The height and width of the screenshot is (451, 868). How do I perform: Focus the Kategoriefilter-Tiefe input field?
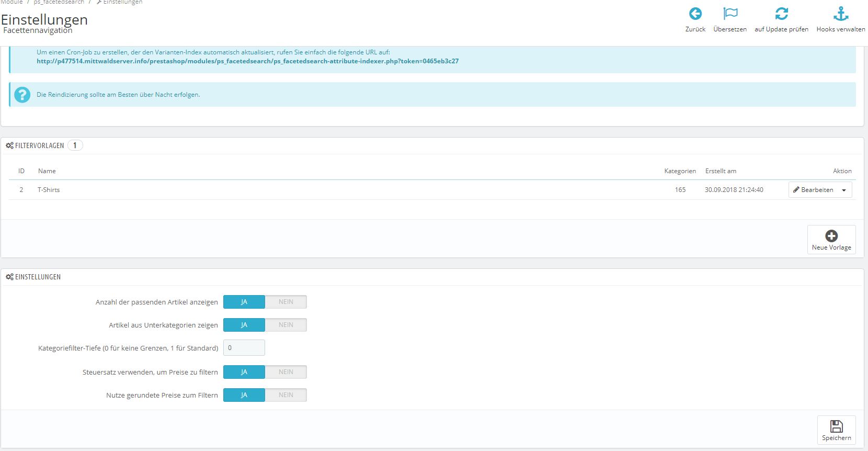(244, 348)
